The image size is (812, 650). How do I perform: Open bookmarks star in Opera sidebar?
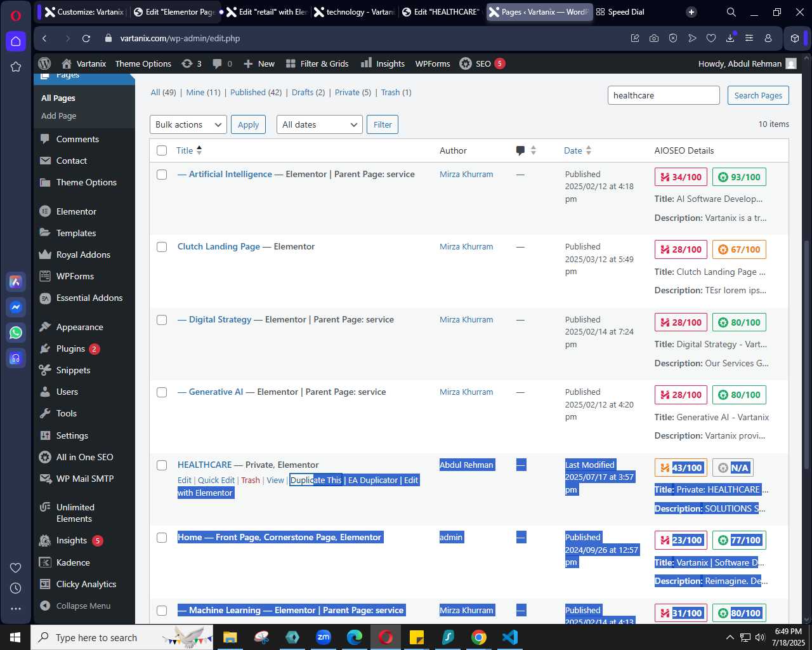coord(16,67)
